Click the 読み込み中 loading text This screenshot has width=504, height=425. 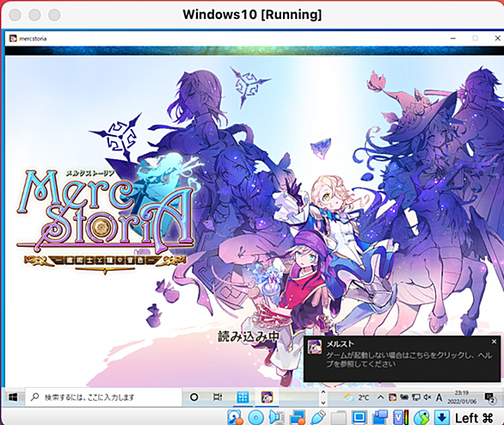point(249,336)
